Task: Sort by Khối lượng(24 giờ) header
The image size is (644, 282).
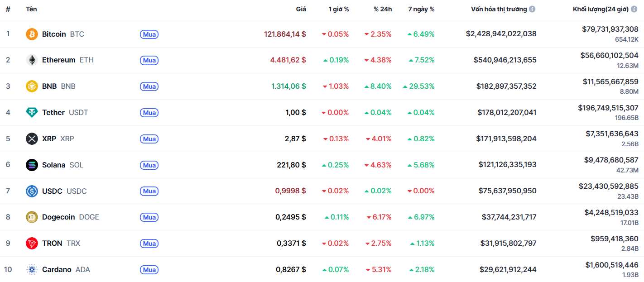Action: [601, 9]
